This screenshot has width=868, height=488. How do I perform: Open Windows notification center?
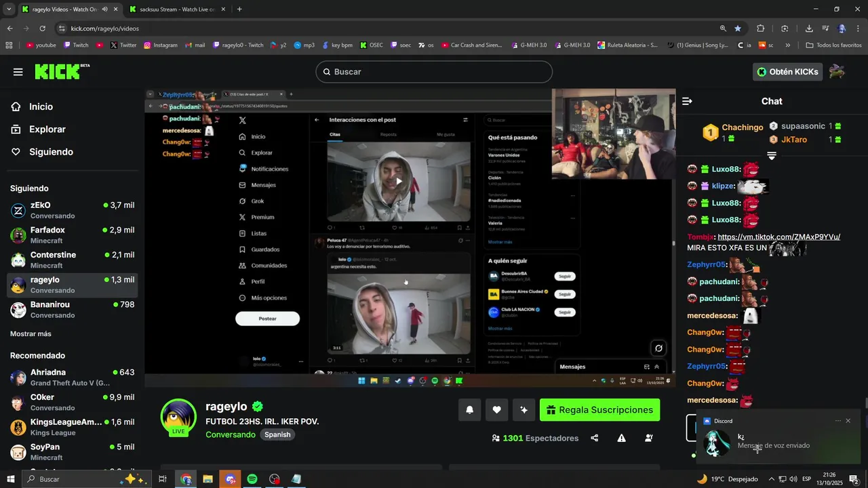(854, 479)
